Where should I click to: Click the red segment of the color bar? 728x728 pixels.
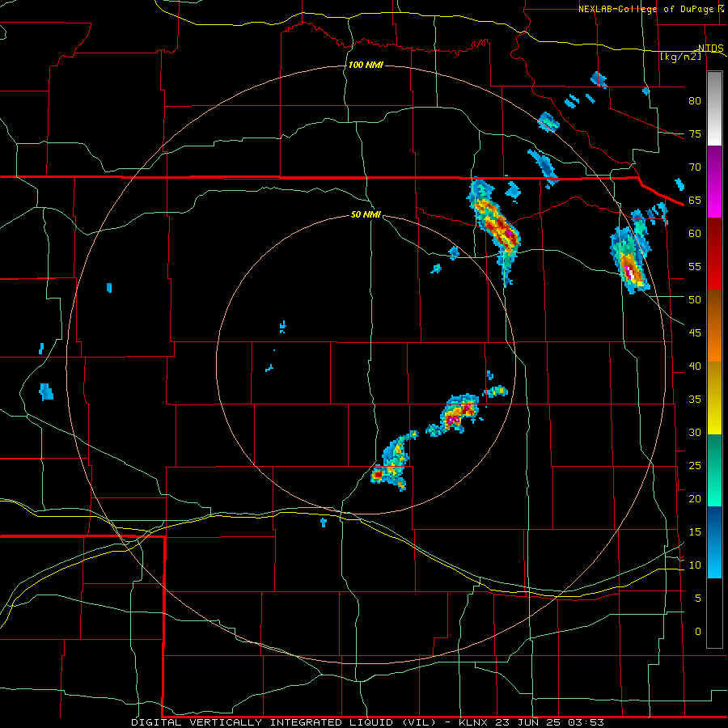[x=714, y=254]
